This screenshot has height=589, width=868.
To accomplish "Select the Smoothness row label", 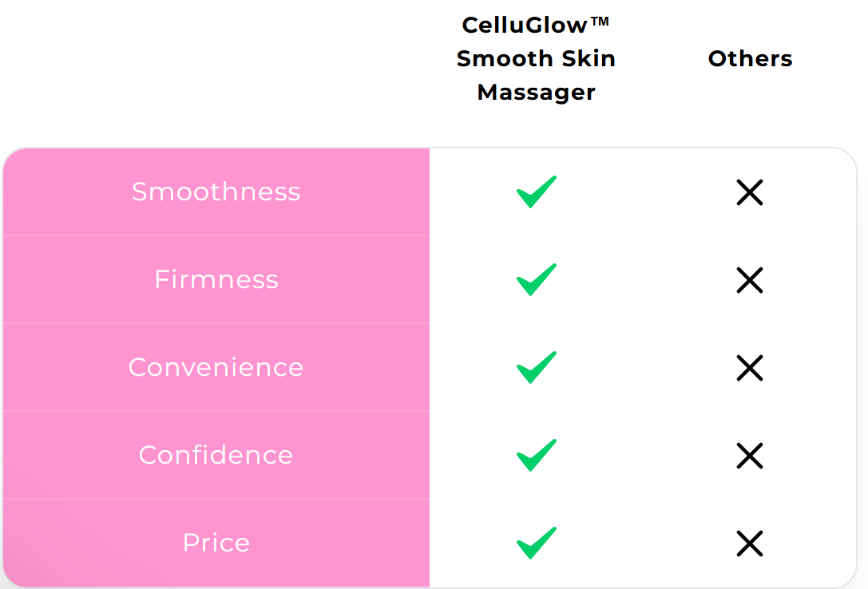I will pos(216,192).
